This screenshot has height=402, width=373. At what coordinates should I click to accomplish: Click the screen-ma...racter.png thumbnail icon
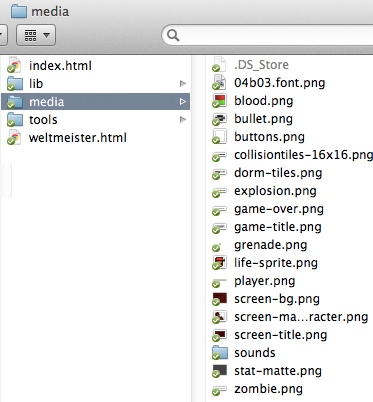point(219,317)
